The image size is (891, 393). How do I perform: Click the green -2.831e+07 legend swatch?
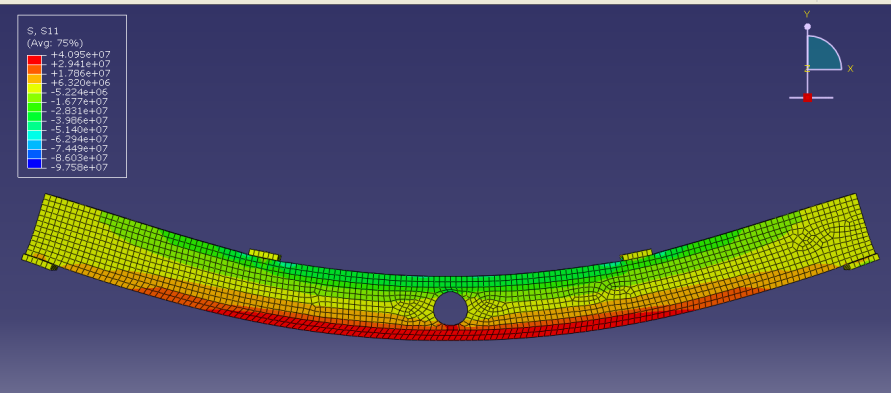34,107
